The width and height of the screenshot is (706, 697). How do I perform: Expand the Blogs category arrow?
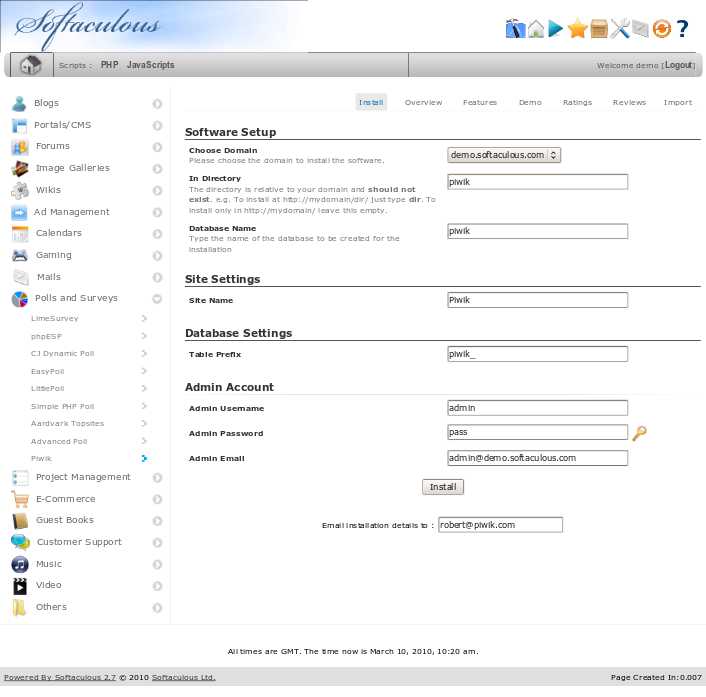(157, 104)
